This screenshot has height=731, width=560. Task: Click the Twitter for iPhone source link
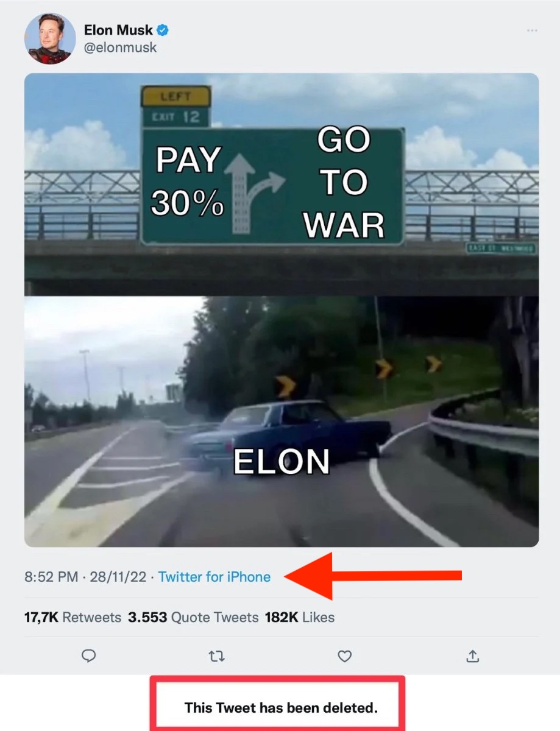pos(214,577)
